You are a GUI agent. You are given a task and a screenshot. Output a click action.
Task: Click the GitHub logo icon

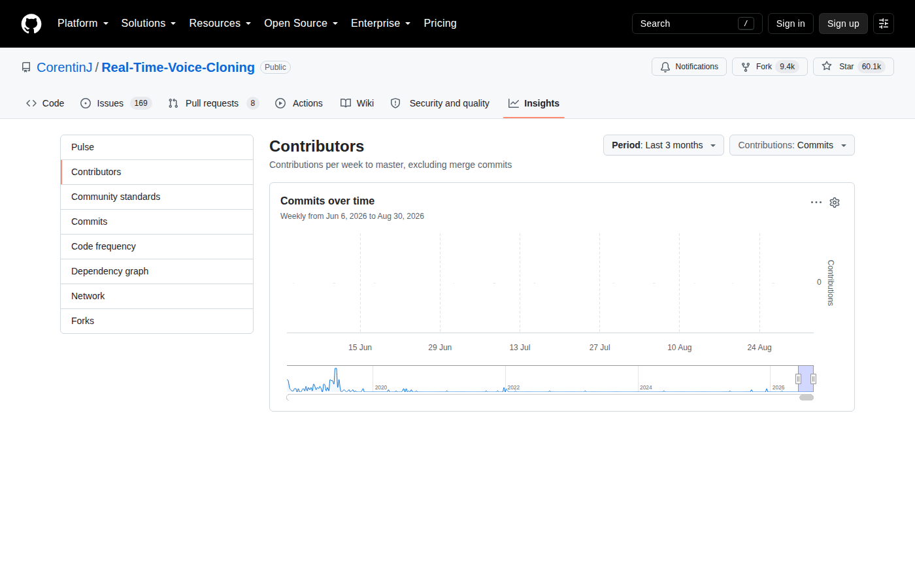(x=31, y=24)
